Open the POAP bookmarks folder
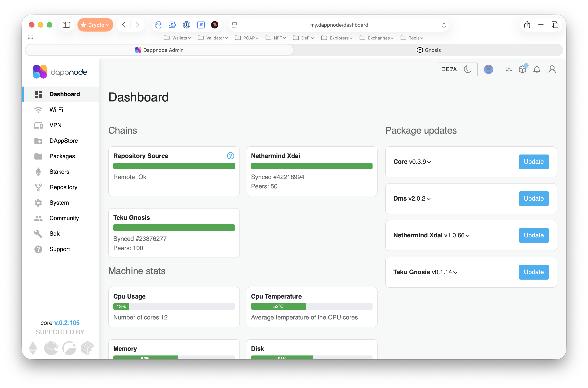Image resolution: width=588 pixels, height=388 pixels. pyautogui.click(x=247, y=38)
